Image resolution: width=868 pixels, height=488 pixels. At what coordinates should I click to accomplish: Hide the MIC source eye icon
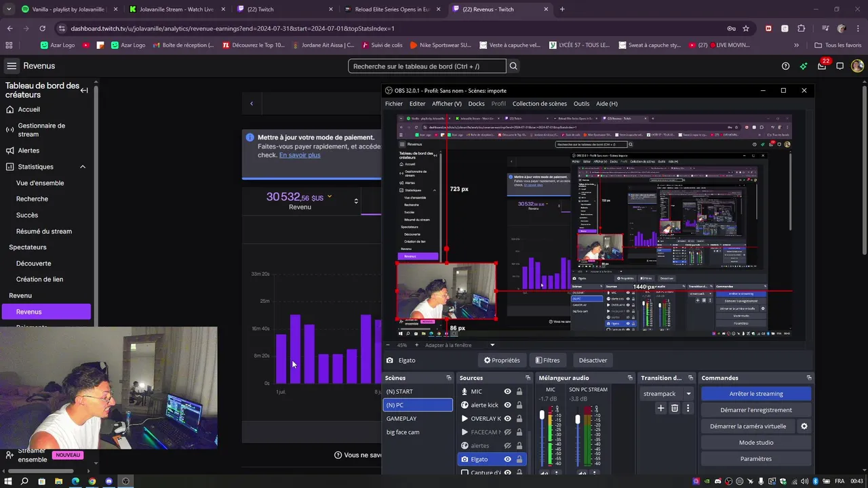(x=507, y=392)
